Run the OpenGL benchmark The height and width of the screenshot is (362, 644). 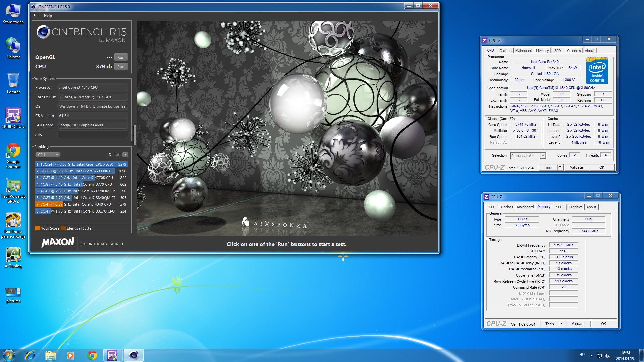coord(121,57)
